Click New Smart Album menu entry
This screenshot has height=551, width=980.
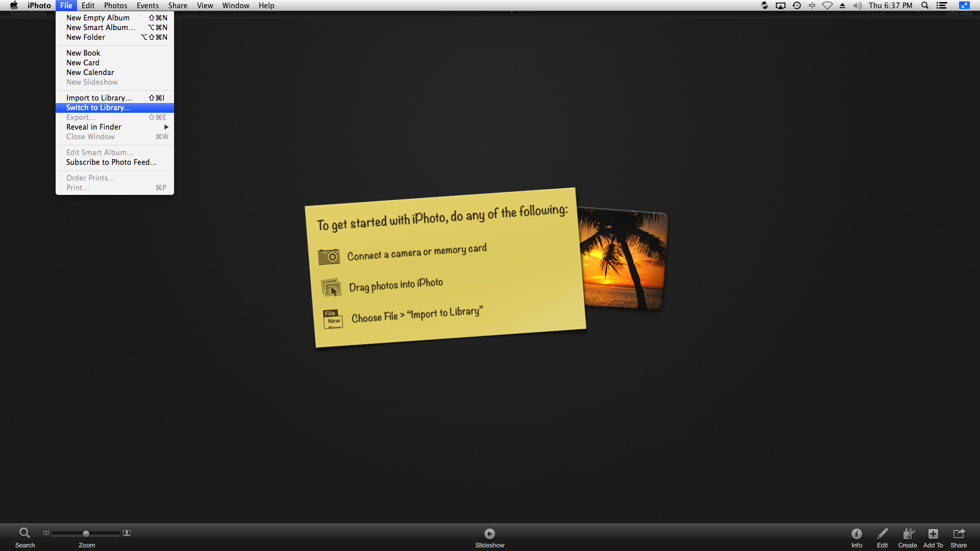(101, 28)
